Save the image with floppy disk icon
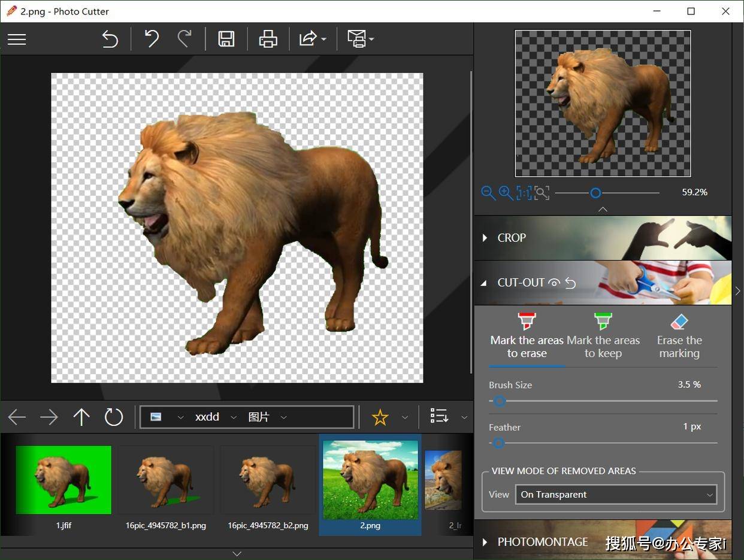The image size is (744, 560). tap(226, 40)
